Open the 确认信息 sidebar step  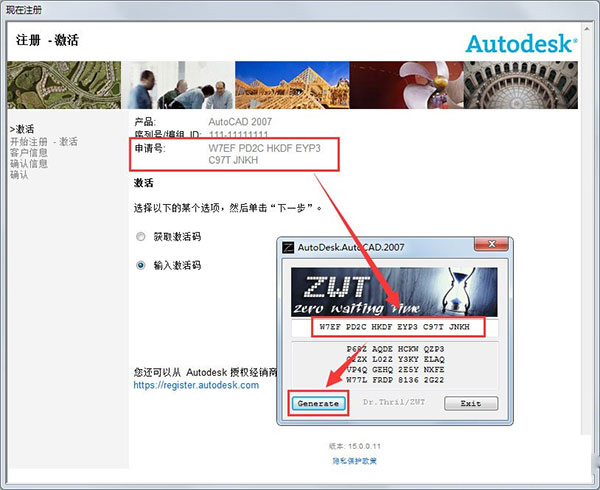[x=29, y=164]
